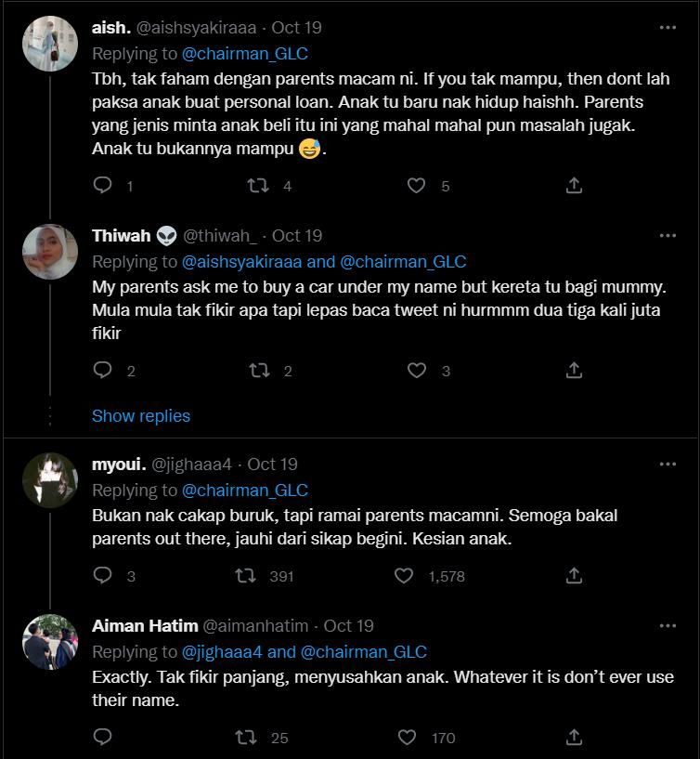View Thiwah's profile picture
Screen dimensions: 700x759
50,252
